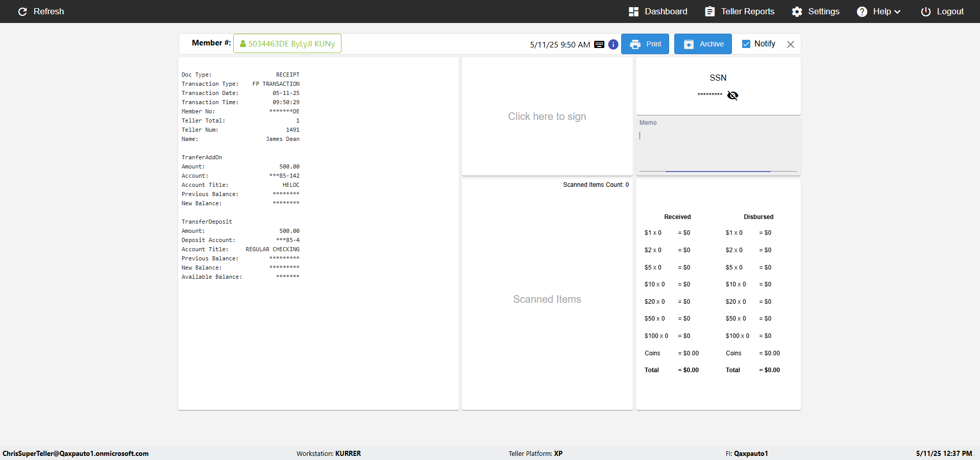Click the 'TransferDeposit' heading
The height and width of the screenshot is (460, 980).
(x=207, y=222)
